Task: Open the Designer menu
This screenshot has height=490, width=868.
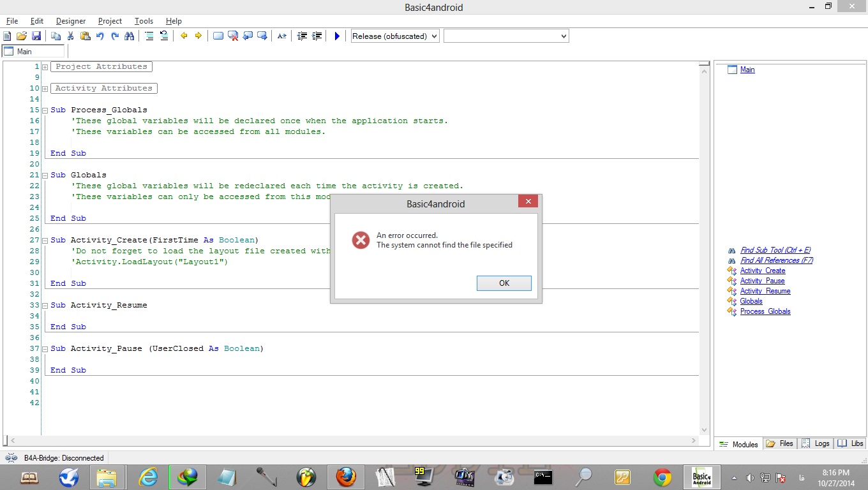Action: 70,21
